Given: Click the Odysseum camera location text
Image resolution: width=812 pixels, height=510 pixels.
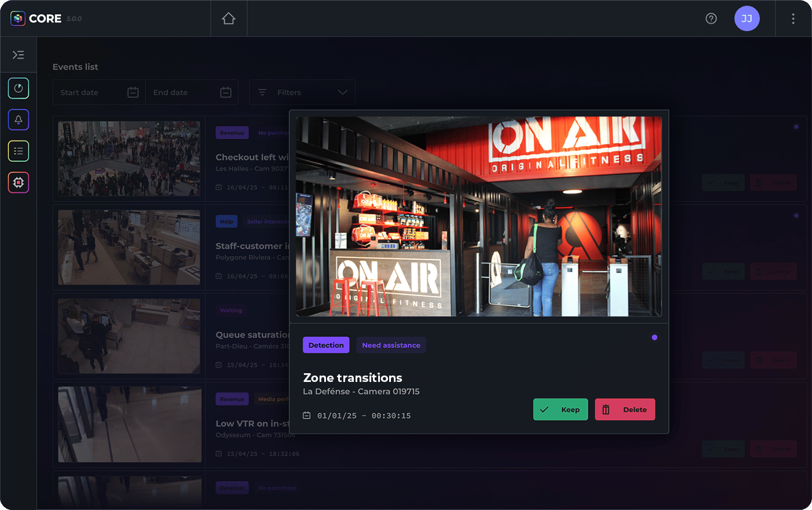Looking at the screenshot, I should (255, 435).
